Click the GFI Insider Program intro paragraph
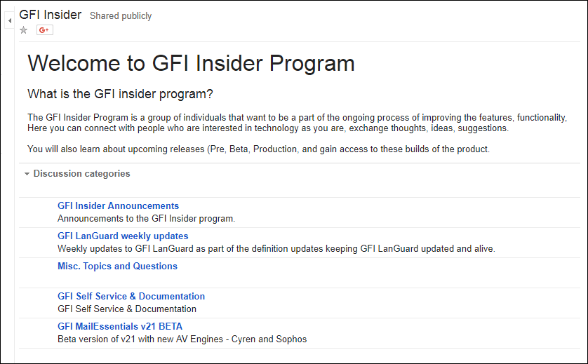Screen dimensions: 588x364 297,123
